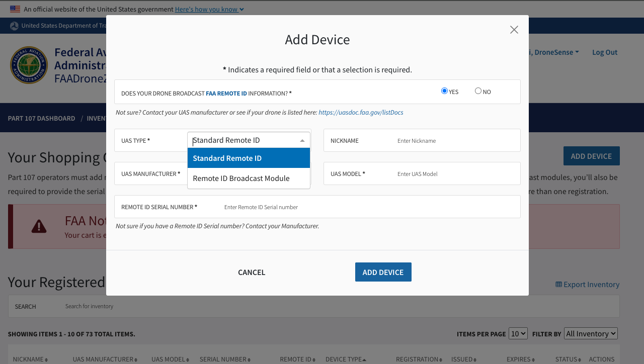Click the FAA circular seal logo
Viewport: 644px width, 364px height.
29,64
